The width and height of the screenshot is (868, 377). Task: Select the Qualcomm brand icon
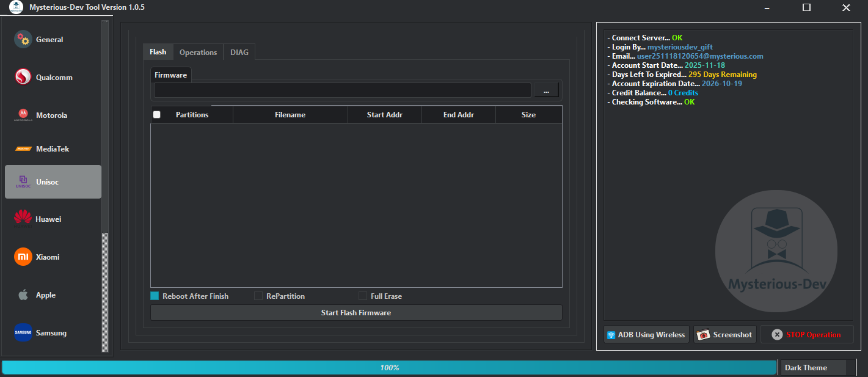click(x=23, y=77)
